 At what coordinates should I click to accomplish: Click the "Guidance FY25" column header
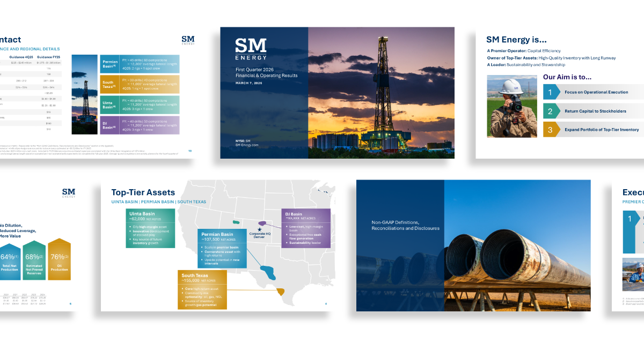tap(49, 57)
